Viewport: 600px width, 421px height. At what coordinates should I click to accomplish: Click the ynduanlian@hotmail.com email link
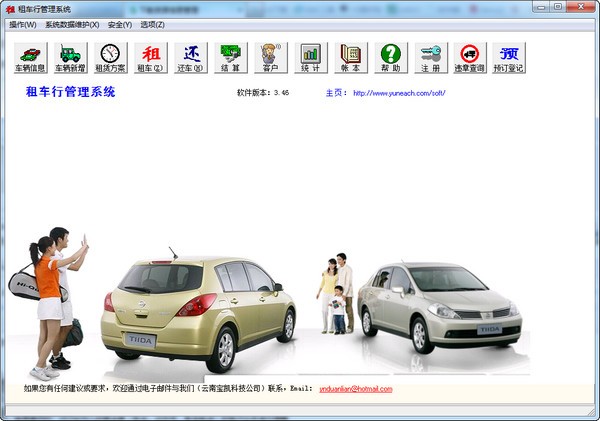point(355,389)
